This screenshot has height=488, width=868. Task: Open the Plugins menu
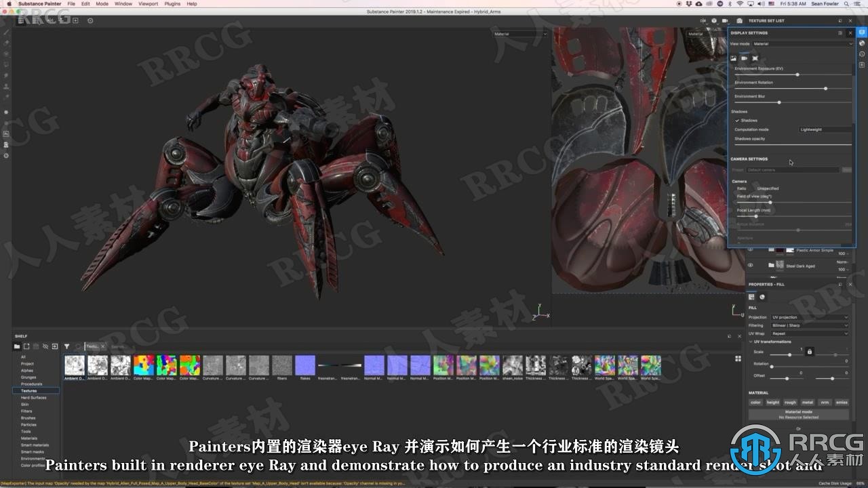pos(172,3)
